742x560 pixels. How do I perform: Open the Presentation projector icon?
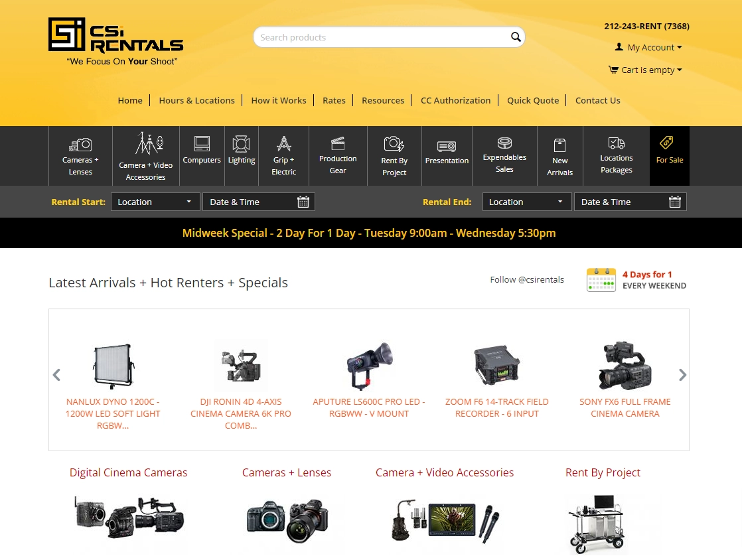(447, 146)
